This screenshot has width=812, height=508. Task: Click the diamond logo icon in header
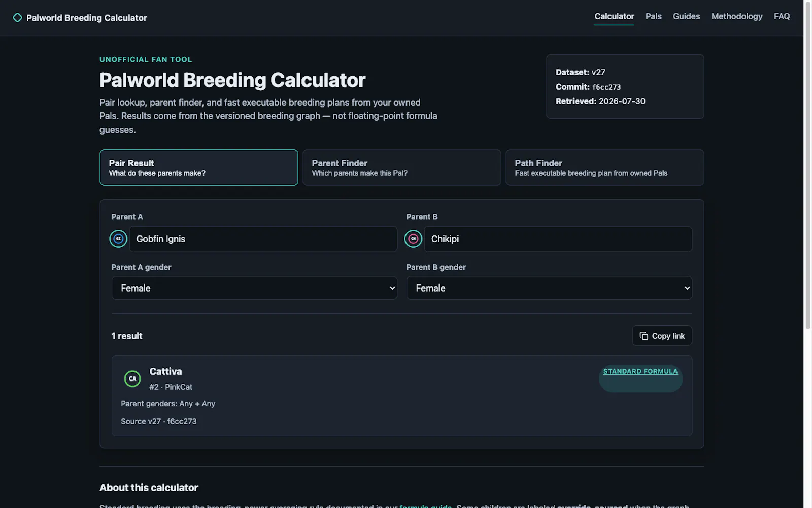[17, 18]
